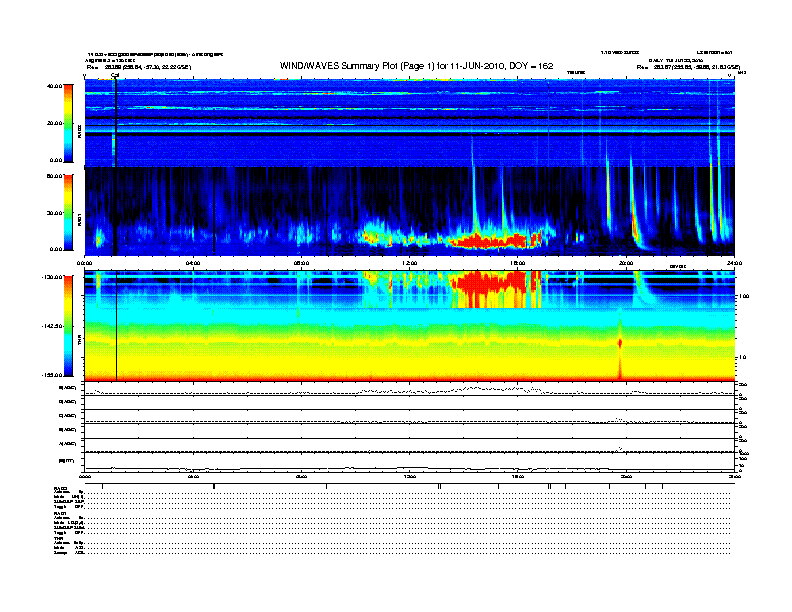Click the -142.50 label on TNR scale
The image size is (792, 612).
click(x=52, y=326)
